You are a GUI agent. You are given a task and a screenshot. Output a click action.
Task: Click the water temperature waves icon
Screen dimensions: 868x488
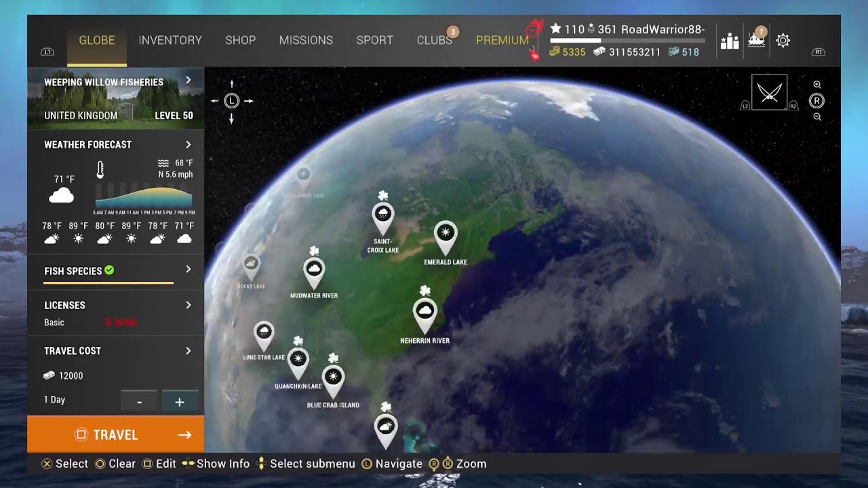[163, 163]
